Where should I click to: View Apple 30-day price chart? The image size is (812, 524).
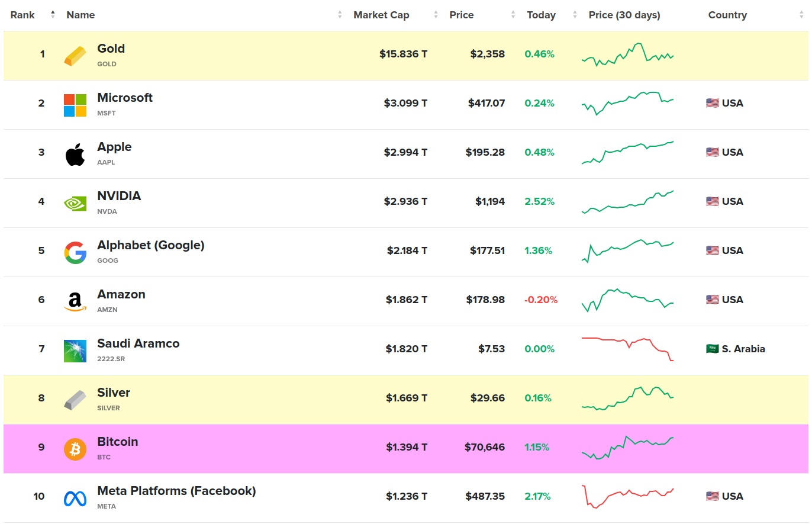click(627, 152)
